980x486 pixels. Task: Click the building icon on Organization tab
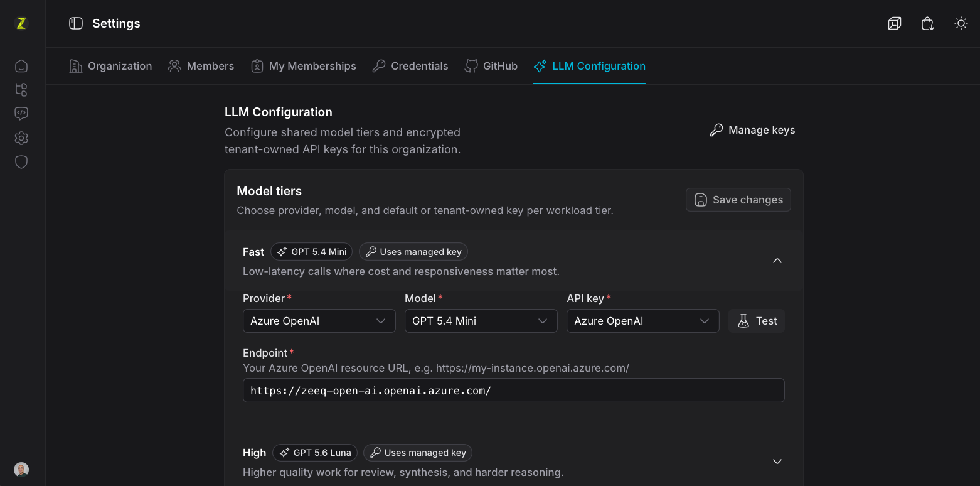pos(76,66)
